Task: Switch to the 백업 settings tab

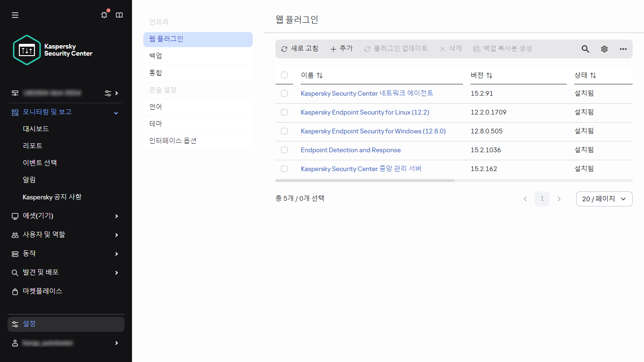Action: pos(155,55)
